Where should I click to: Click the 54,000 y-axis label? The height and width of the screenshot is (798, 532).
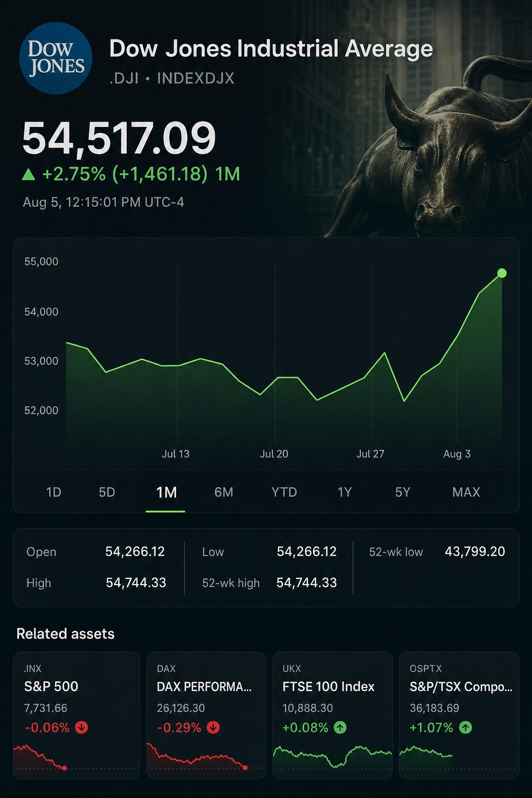pyautogui.click(x=42, y=312)
